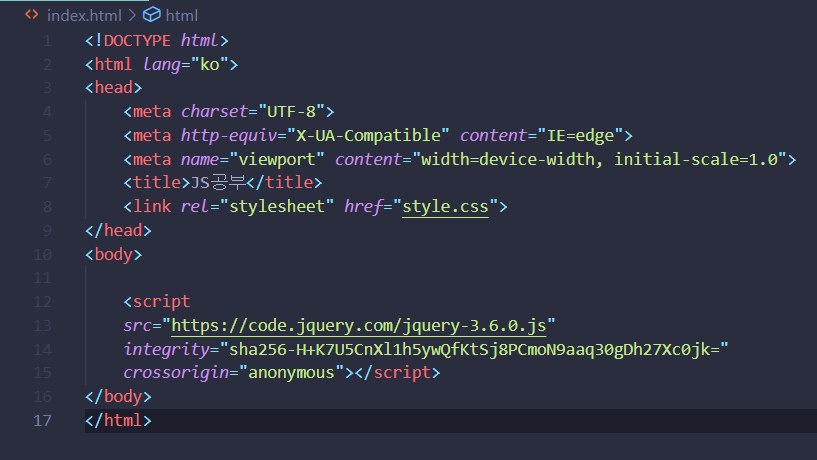This screenshot has height=460, width=817.
Task: Click the "X-UA-Compatible" value
Action: point(368,135)
